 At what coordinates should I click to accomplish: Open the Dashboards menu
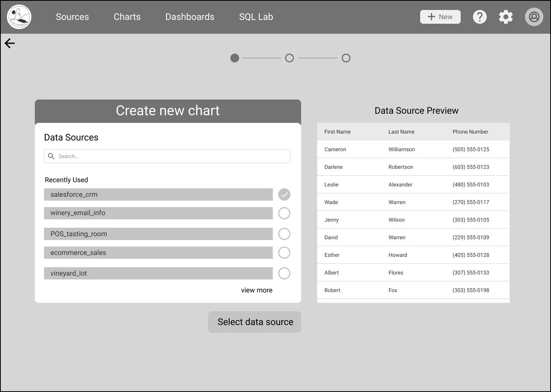190,17
